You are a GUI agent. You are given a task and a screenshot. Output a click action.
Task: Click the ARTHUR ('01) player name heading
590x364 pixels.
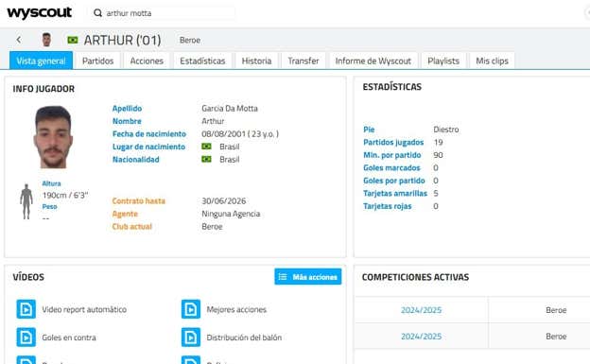coord(122,40)
